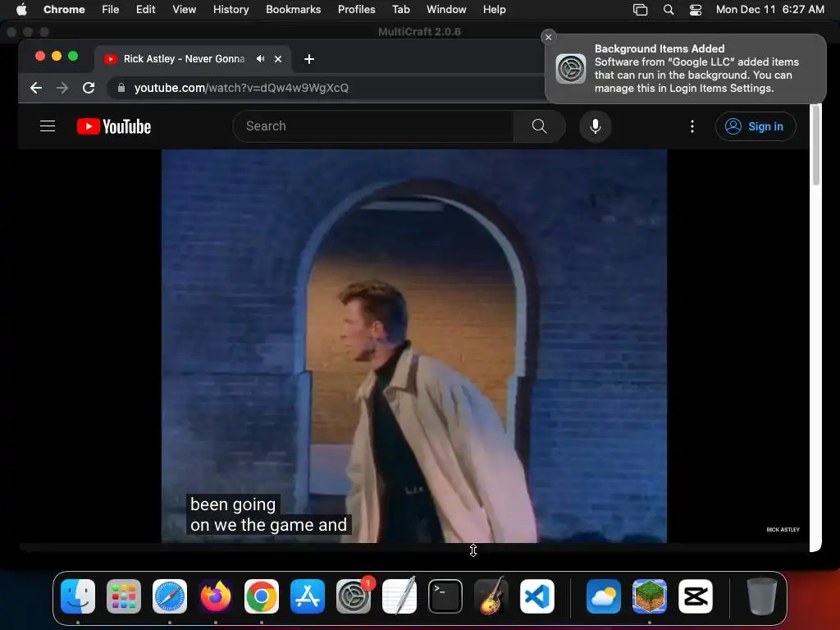The width and height of the screenshot is (840, 630).
Task: Open CapCut from the Dock
Action: pyautogui.click(x=696, y=596)
